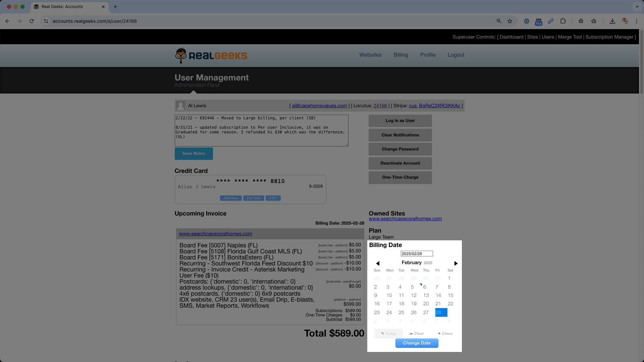Screen dimensions: 644x362
Task: Open Chrome three-dot menu
Action: click(x=637, y=21)
